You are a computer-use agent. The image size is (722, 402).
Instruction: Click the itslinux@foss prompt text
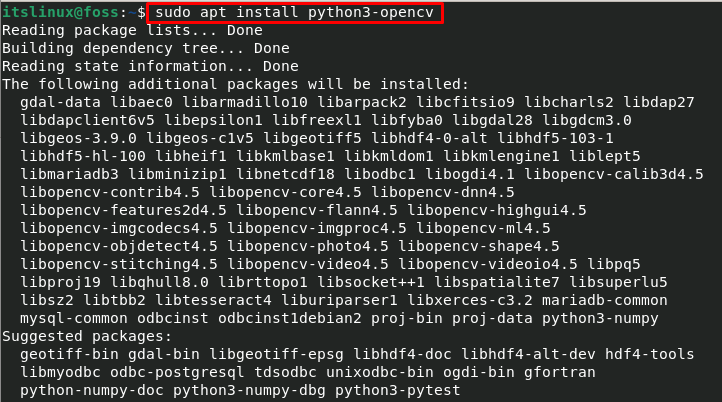point(60,13)
